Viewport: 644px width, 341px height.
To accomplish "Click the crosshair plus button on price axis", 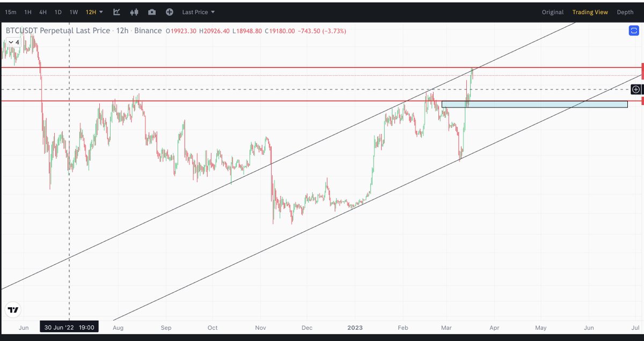I will pyautogui.click(x=636, y=90).
